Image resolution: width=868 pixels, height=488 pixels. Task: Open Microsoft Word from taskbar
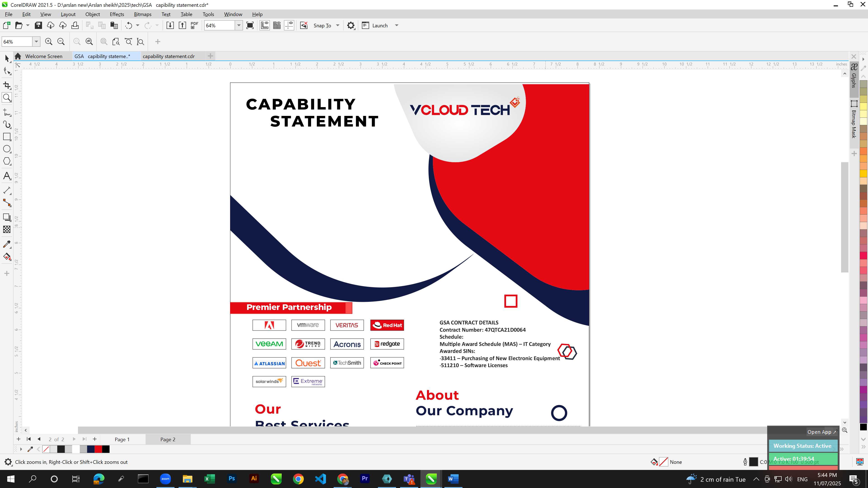pos(453,479)
